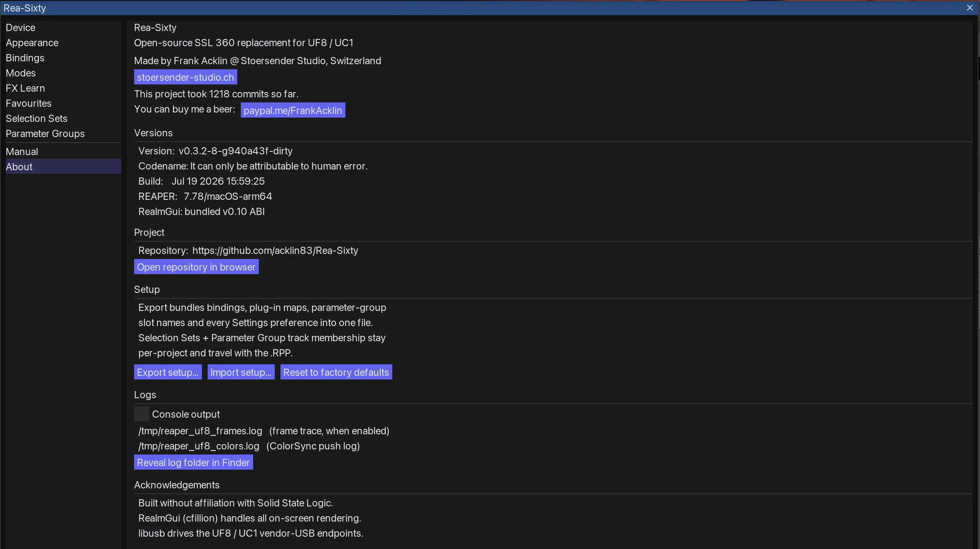This screenshot has height=549, width=980.
Task: Click the /tmp/reaper_uf8_colors.log path
Action: click(x=199, y=446)
